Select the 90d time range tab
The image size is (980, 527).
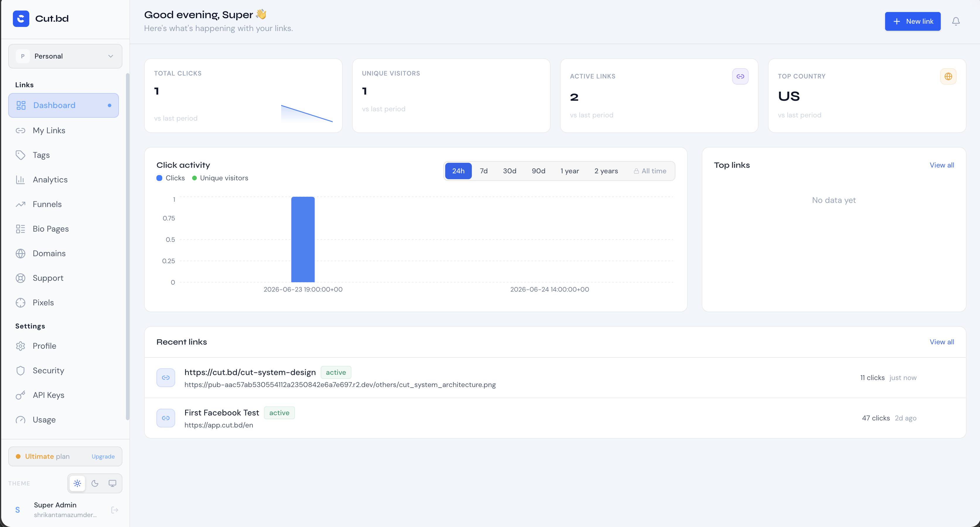tap(538, 171)
